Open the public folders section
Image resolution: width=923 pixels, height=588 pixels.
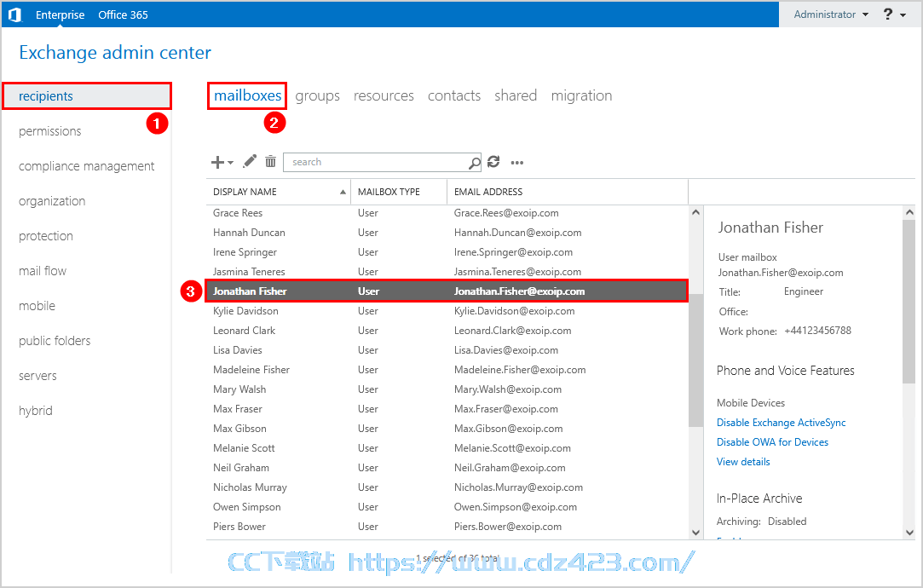pos(55,341)
